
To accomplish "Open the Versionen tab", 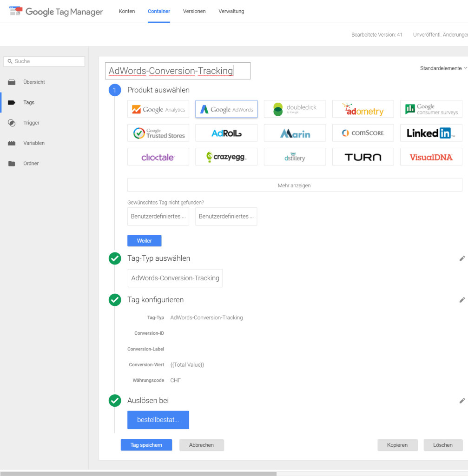I will click(x=194, y=11).
